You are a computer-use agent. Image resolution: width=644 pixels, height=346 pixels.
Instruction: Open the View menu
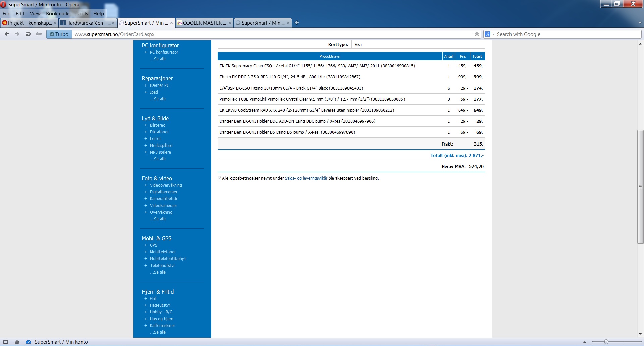(x=35, y=14)
